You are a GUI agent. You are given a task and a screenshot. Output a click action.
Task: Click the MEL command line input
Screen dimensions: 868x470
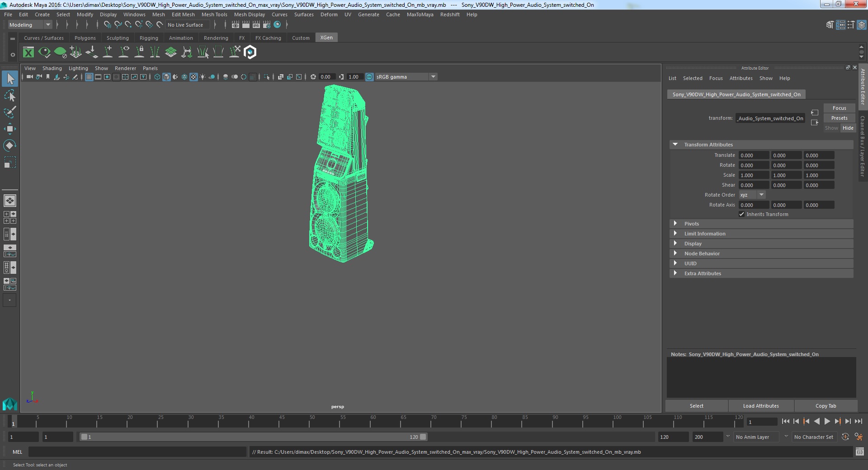tap(137, 451)
